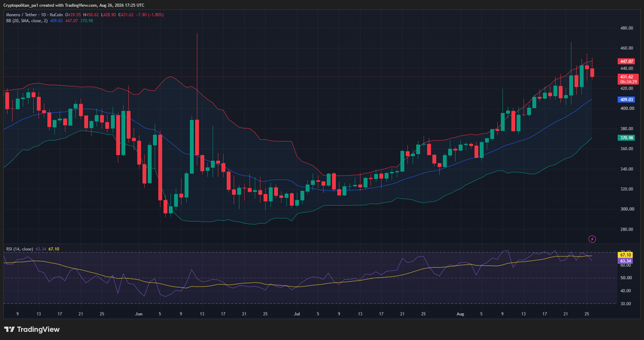Click the 06:34:29 candle countdown timer
This screenshot has width=644, height=340.
628,82
